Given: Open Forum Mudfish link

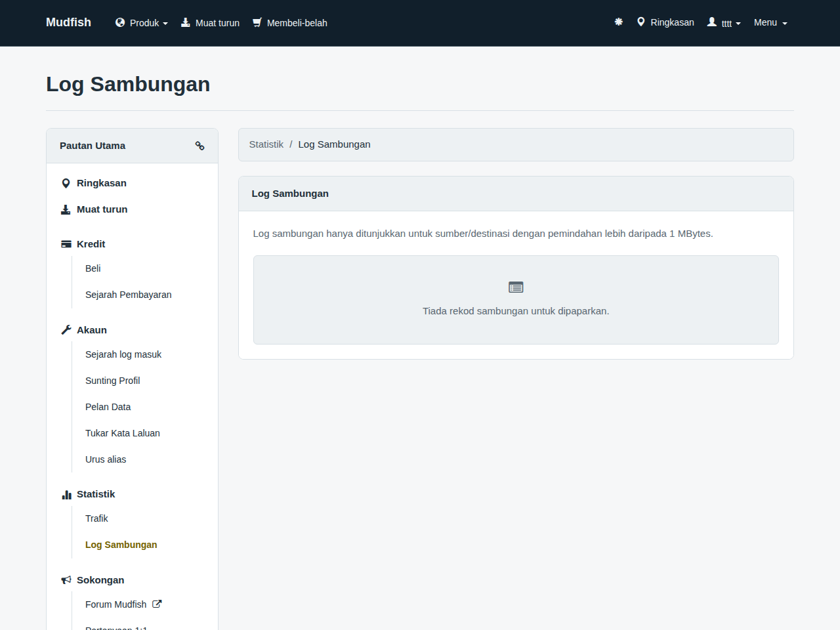Looking at the screenshot, I should [116, 604].
